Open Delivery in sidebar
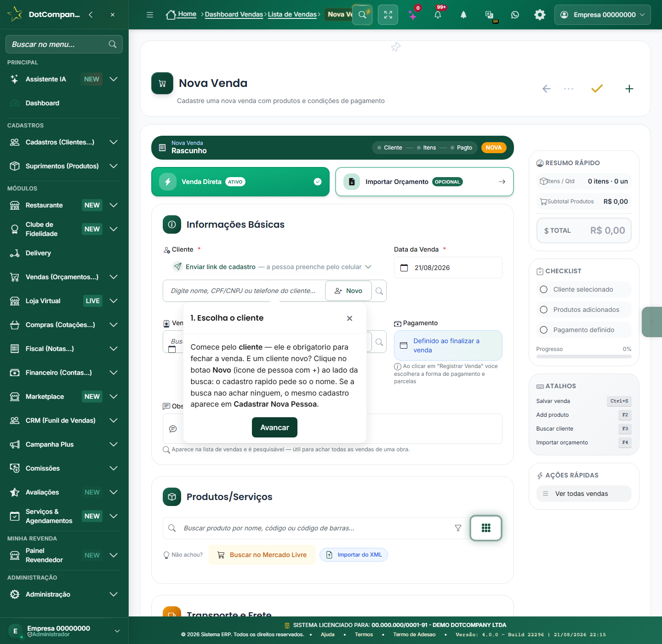662x644 pixels. coord(38,253)
